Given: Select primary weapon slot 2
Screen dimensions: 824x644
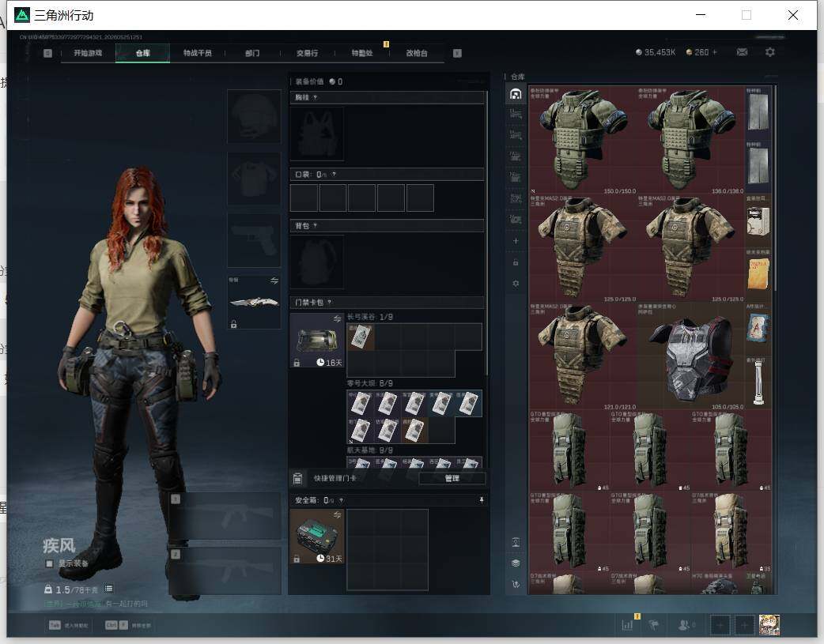Looking at the screenshot, I should click(x=226, y=571).
